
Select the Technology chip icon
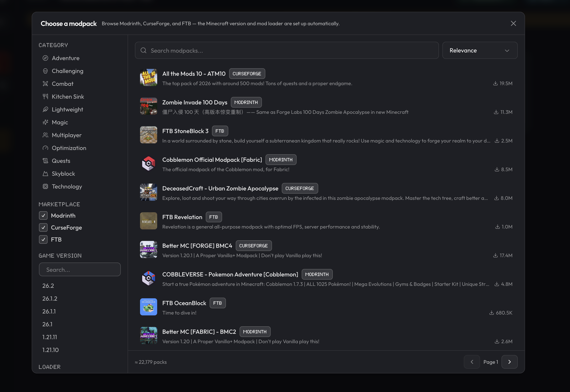[x=45, y=186]
